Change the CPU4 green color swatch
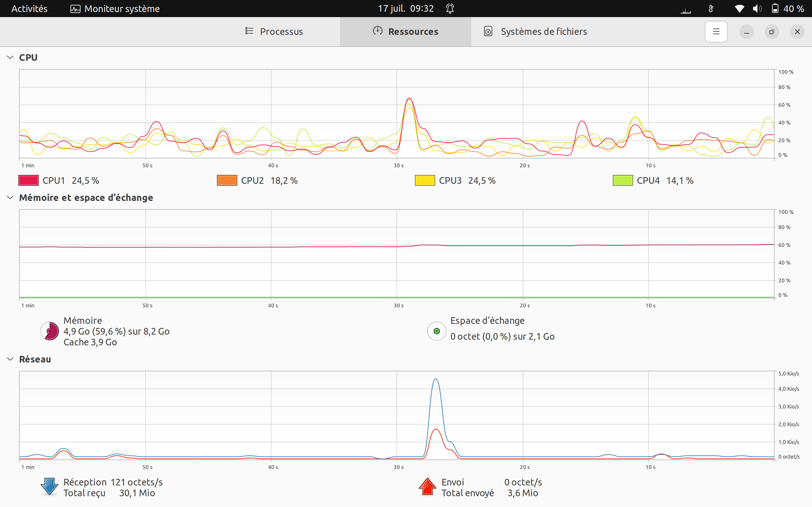 [623, 180]
